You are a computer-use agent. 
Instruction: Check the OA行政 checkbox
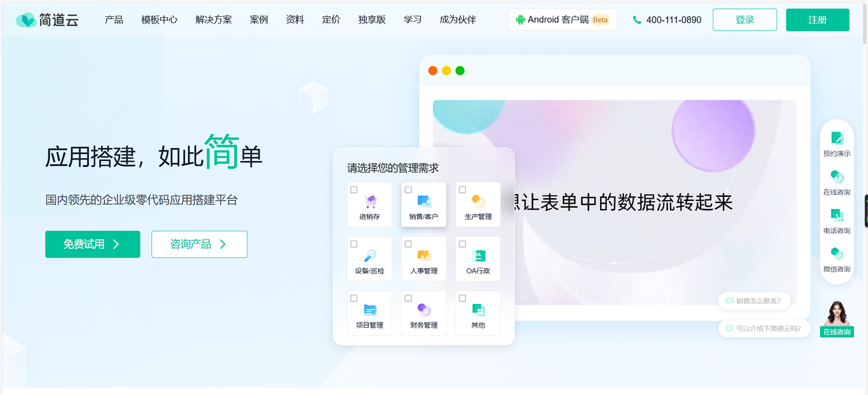[462, 244]
